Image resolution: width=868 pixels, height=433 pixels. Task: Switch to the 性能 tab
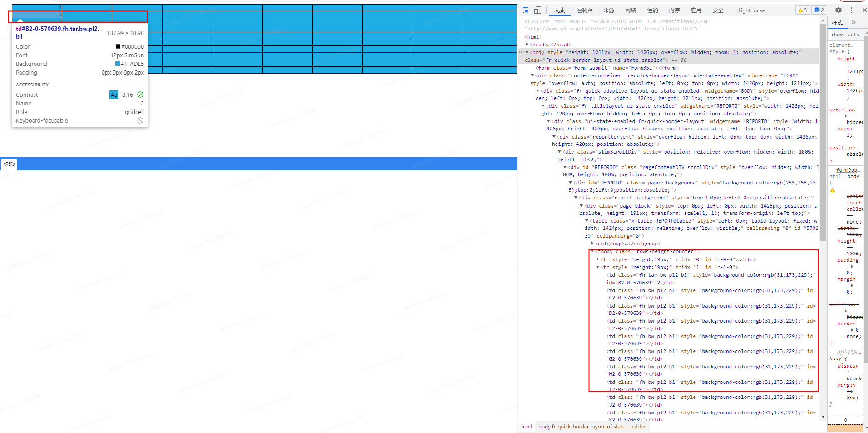click(x=652, y=10)
